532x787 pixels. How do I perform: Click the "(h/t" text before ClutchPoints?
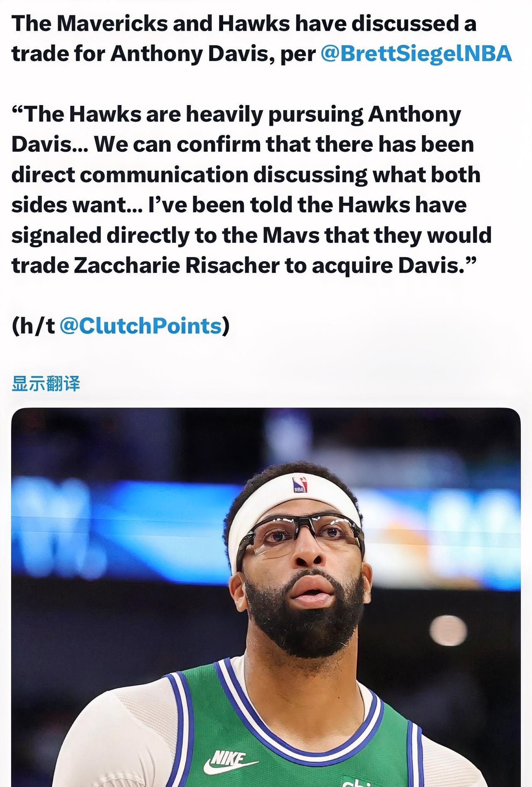[x=33, y=326]
